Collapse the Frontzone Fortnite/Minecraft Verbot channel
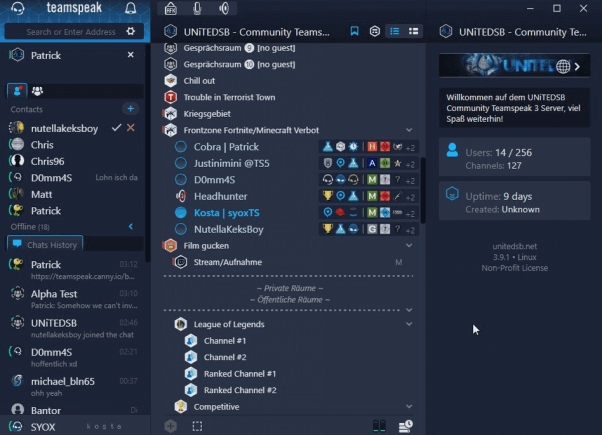 409,130
